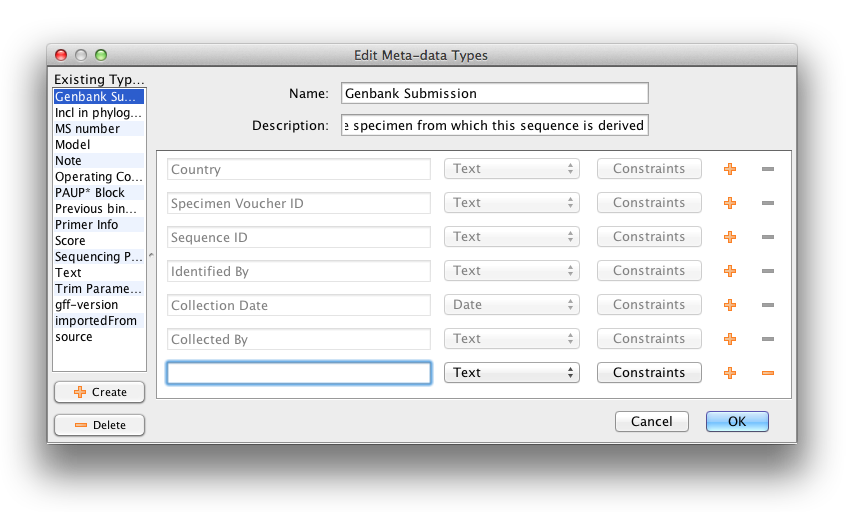Remove the empty last field row
The height and width of the screenshot is (512, 867).
tap(768, 373)
